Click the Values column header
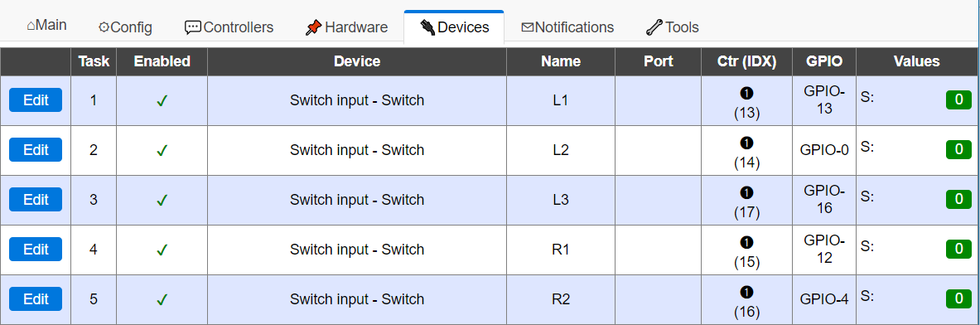This screenshot has height=325, width=980. [917, 61]
